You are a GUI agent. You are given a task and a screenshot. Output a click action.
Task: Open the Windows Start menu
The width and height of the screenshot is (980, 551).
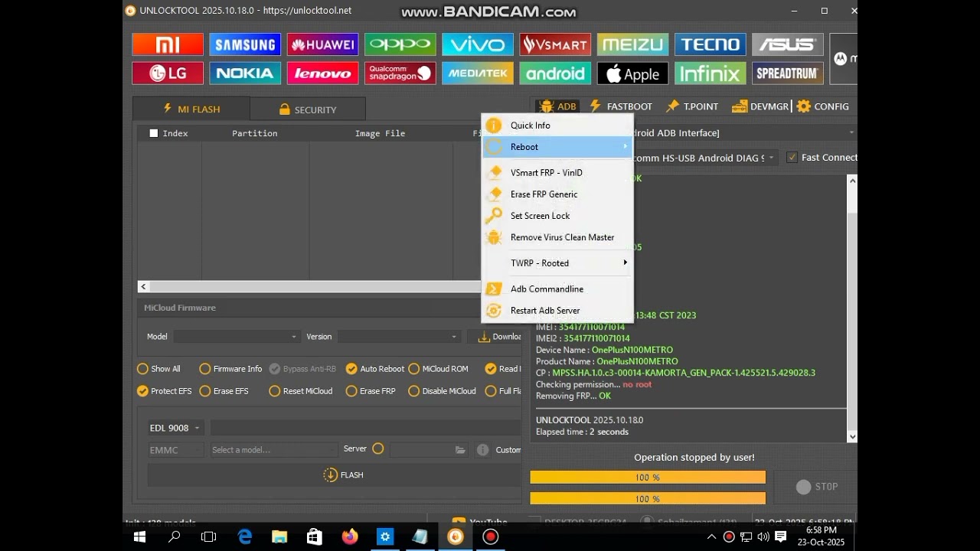click(x=140, y=537)
